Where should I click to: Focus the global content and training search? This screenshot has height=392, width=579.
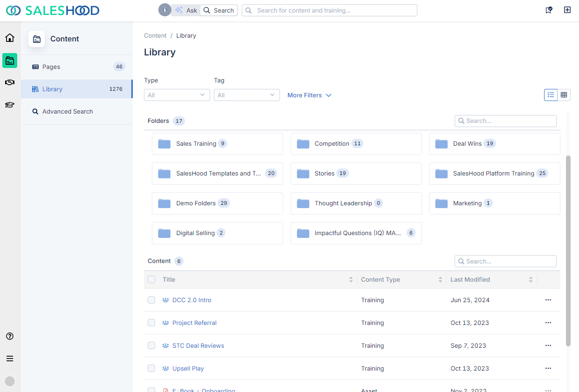[329, 10]
